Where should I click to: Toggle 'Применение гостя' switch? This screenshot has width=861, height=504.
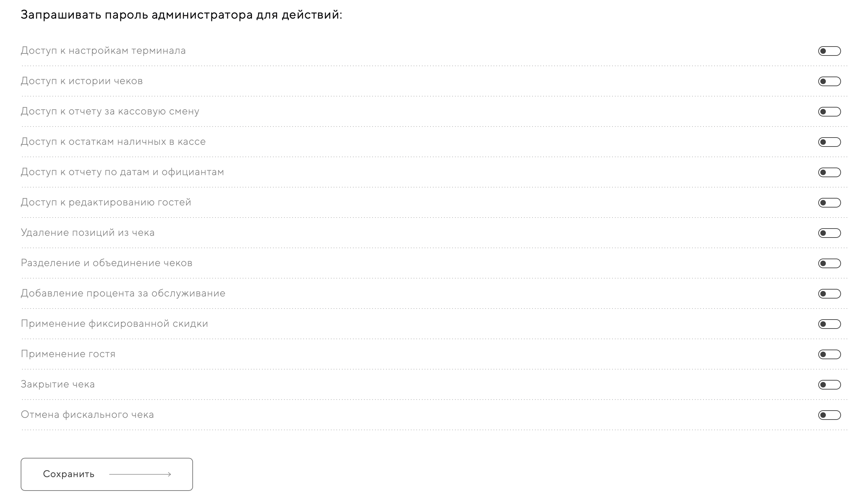pos(829,355)
